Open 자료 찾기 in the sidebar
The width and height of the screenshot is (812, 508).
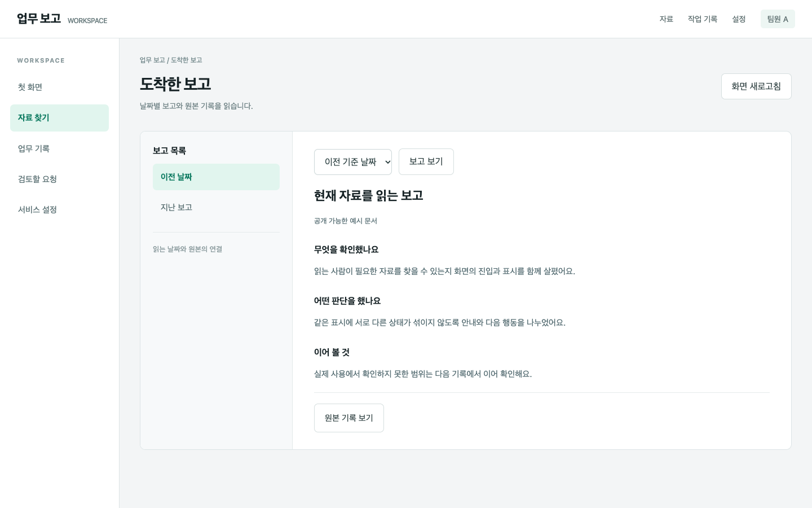pyautogui.click(x=59, y=117)
